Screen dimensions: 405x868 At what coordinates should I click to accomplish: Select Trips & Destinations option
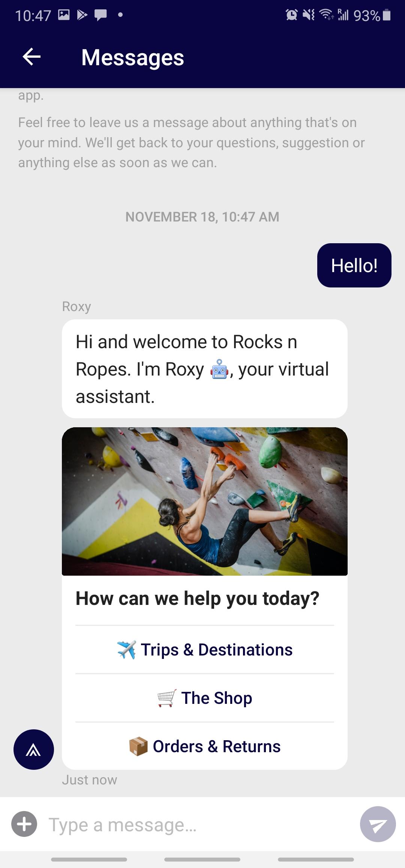click(205, 650)
